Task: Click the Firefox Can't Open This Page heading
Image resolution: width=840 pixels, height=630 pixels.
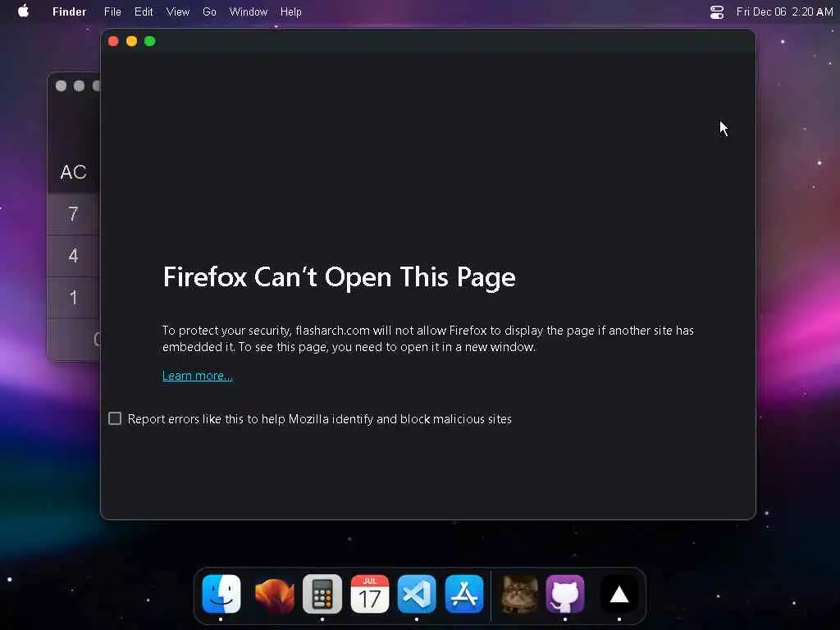Action: point(339,277)
